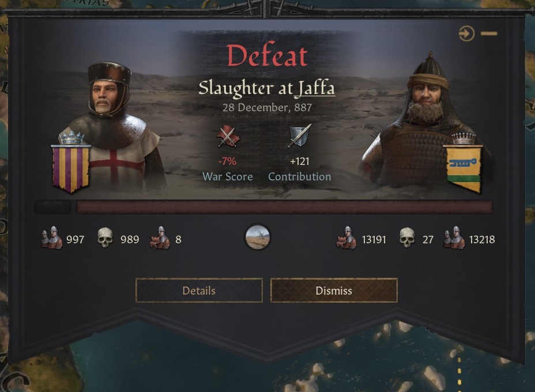Click the left side skull casualties icon
Viewport: 535px width, 392px height.
[x=105, y=238]
